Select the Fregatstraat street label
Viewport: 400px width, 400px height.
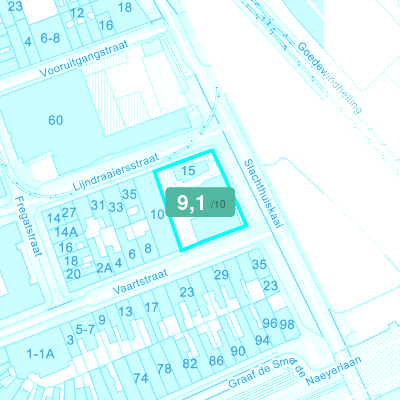click(29, 226)
